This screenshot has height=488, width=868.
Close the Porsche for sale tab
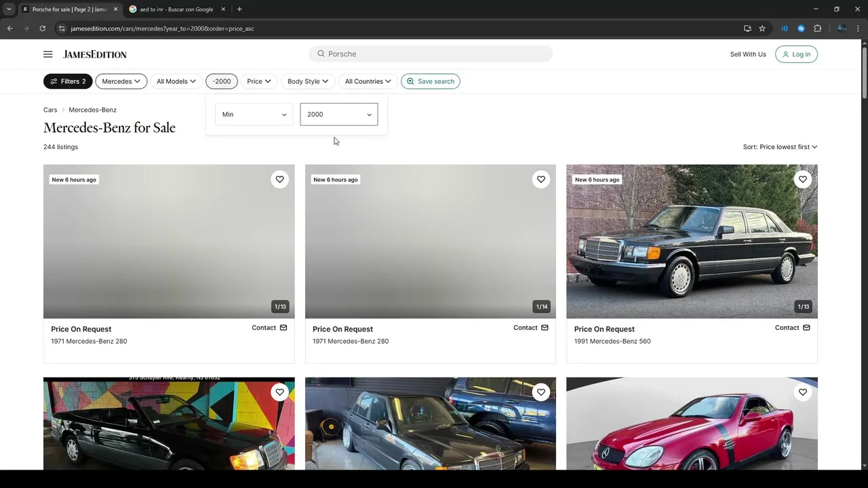pyautogui.click(x=116, y=9)
